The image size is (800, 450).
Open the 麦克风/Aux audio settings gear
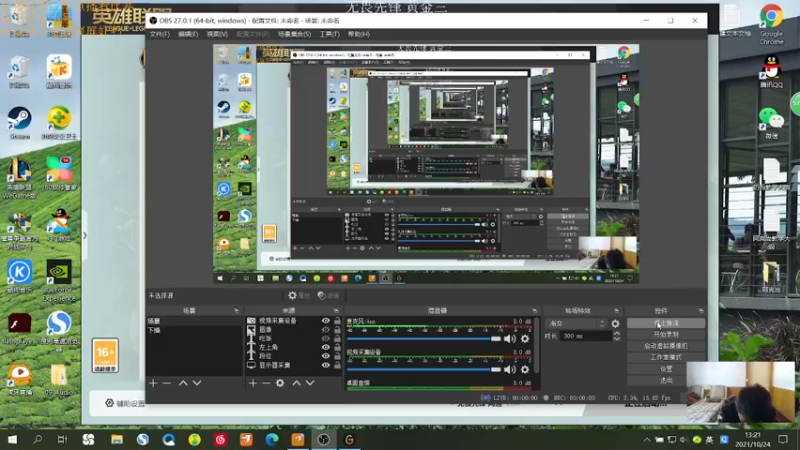click(x=525, y=339)
